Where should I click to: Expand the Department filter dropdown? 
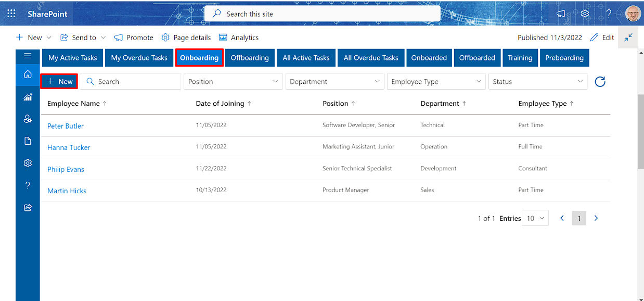click(x=334, y=82)
